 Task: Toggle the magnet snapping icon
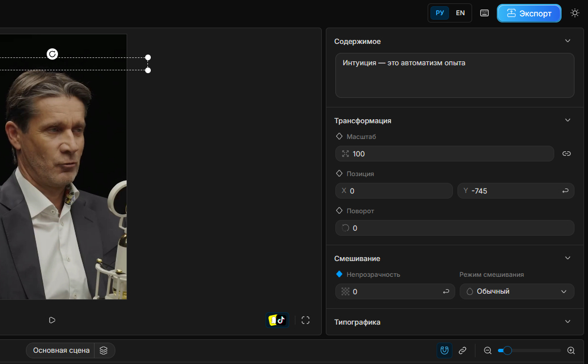tap(445, 350)
